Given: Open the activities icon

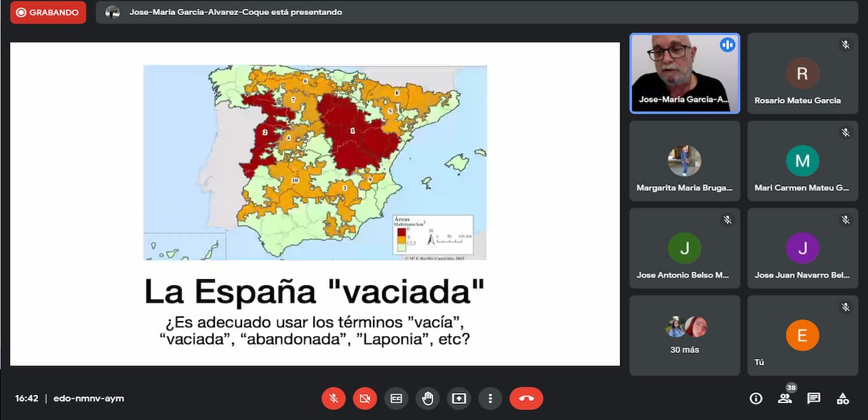Looking at the screenshot, I should pyautogui.click(x=842, y=398).
